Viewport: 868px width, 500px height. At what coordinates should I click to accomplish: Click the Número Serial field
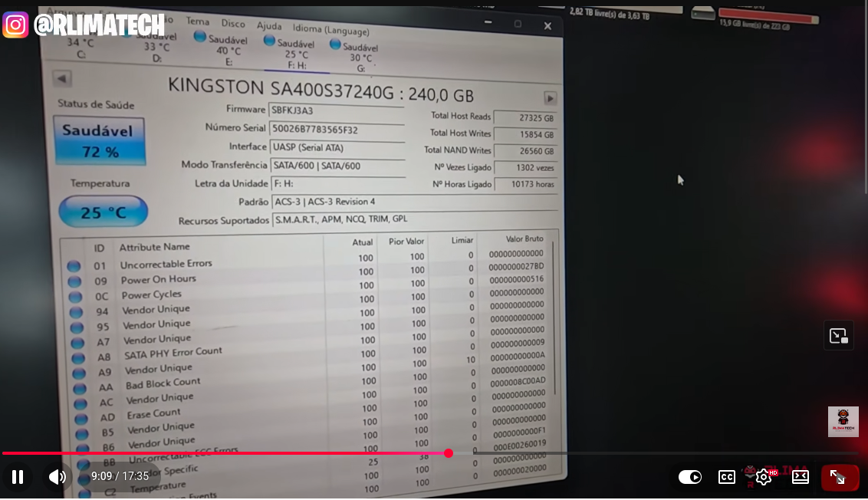[337, 130]
